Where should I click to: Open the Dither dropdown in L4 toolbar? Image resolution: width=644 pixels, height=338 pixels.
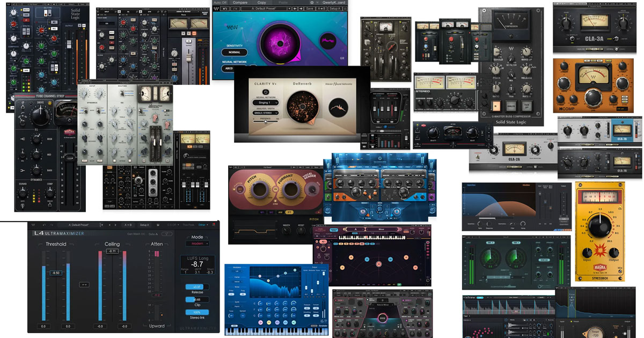pos(203,225)
